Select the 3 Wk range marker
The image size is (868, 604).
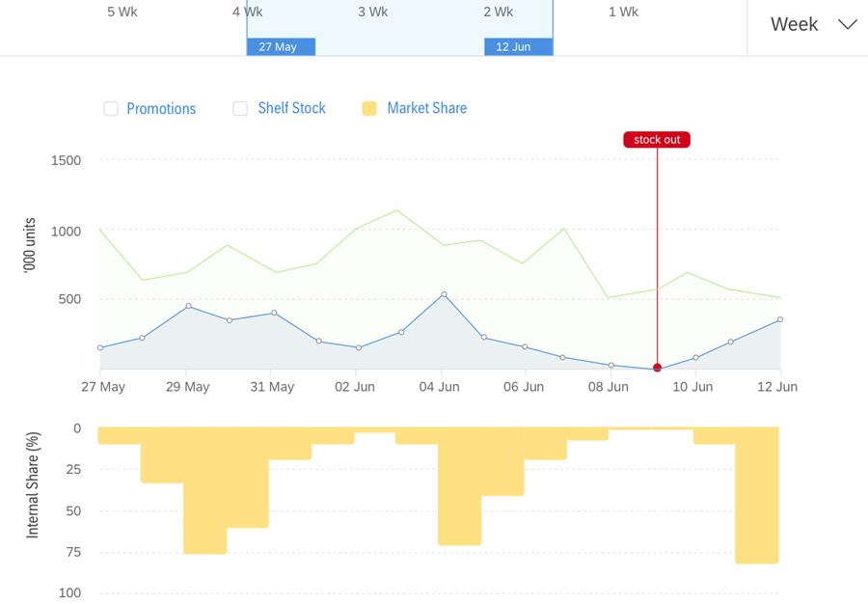[x=373, y=12]
